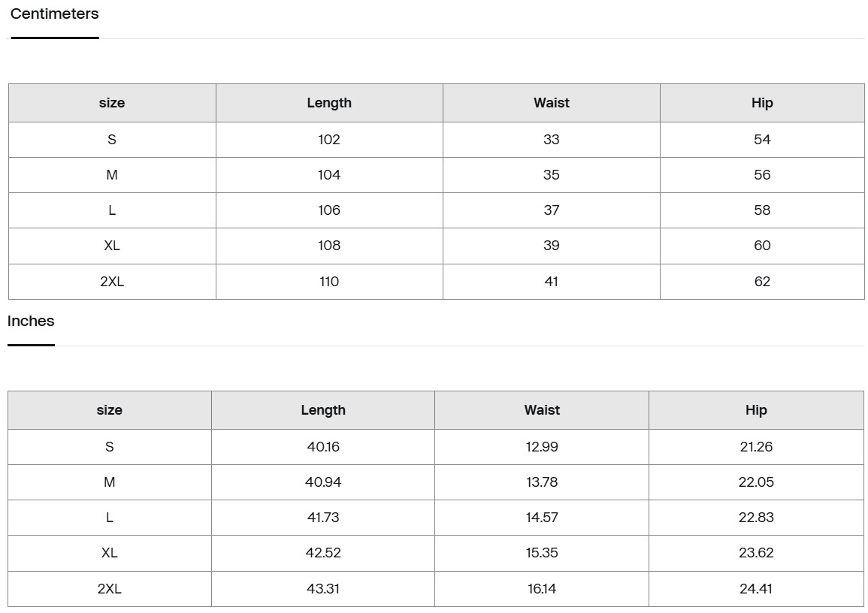The width and height of the screenshot is (868, 613).
Task: Click the 24.41 hip value cell
Action: [x=756, y=589]
